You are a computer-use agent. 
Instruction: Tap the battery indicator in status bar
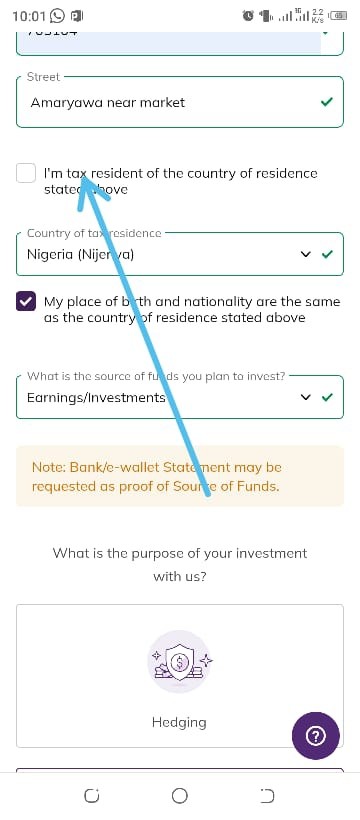pos(340,16)
